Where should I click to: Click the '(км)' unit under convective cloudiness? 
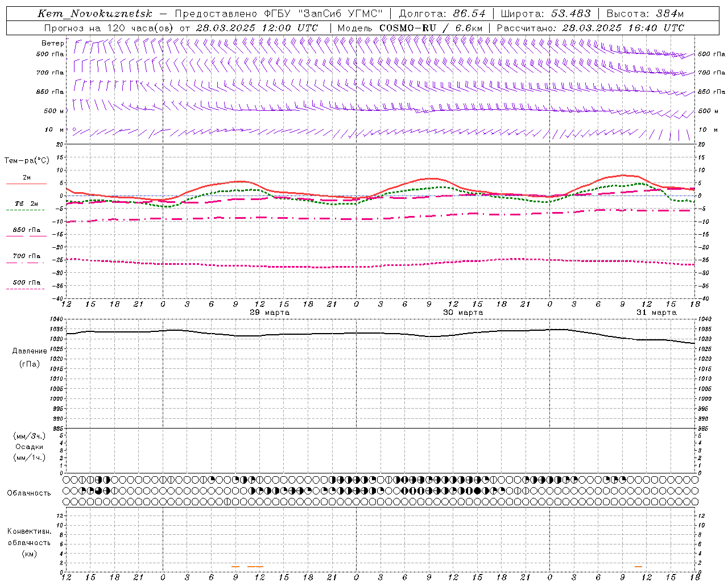30,554
